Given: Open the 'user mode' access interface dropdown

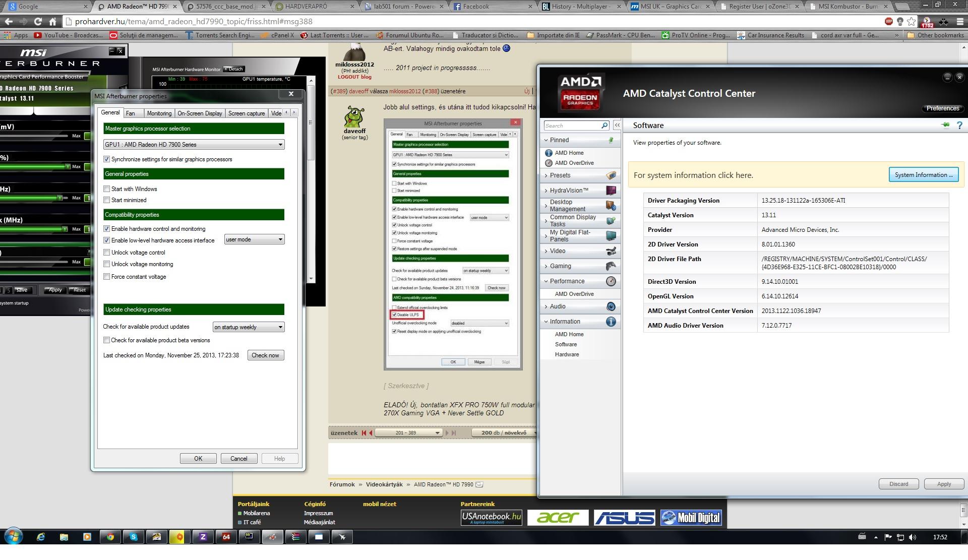Looking at the screenshot, I should point(254,239).
